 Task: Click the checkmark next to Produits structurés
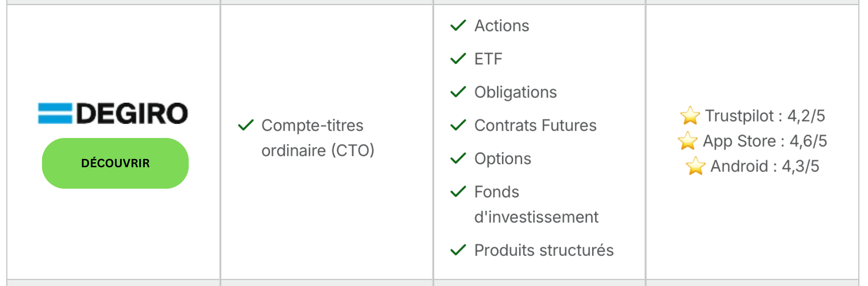458,250
